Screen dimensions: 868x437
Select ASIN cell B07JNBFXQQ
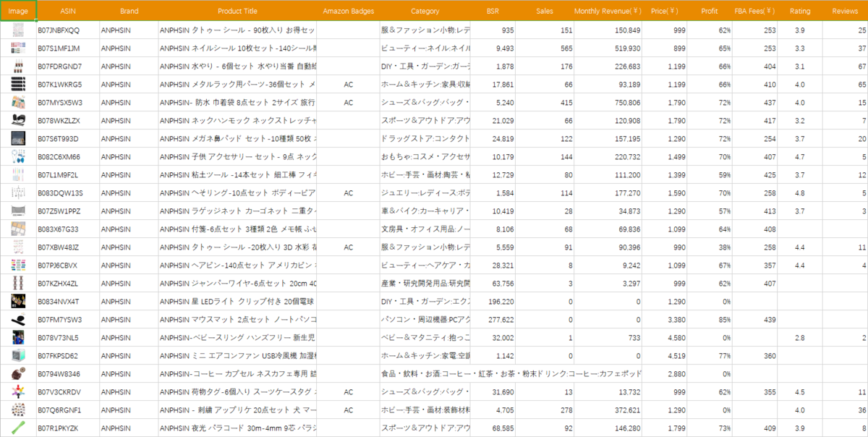click(68, 30)
